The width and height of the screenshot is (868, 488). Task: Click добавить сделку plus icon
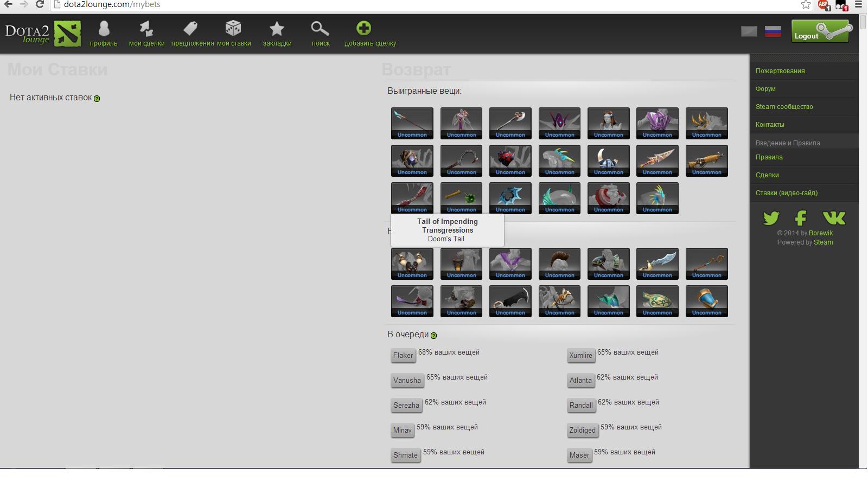click(364, 29)
